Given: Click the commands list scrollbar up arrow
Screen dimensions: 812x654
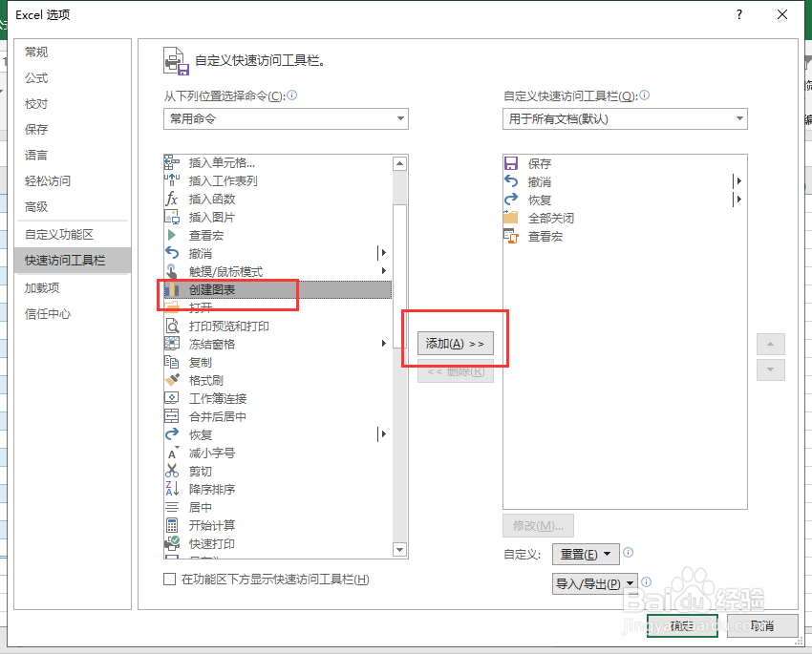Looking at the screenshot, I should pos(399,163).
